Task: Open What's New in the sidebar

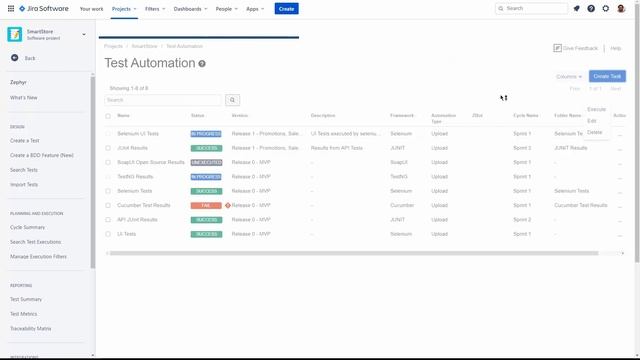Action: click(24, 98)
